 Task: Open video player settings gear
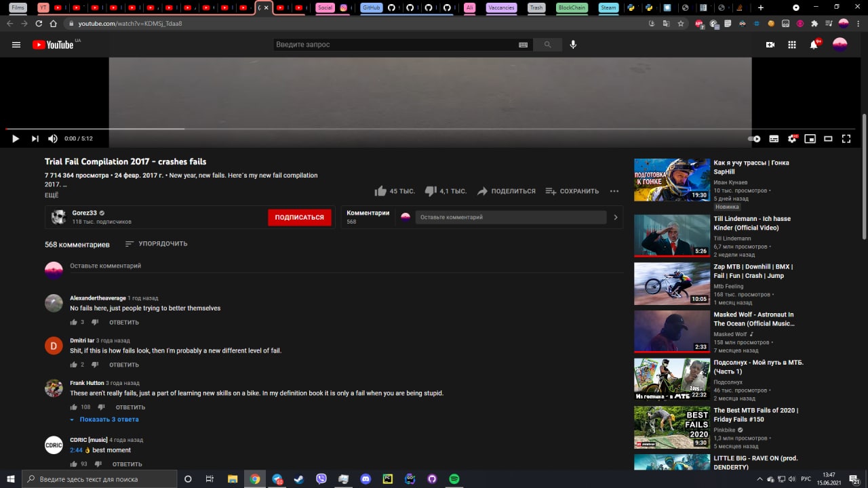(792, 138)
